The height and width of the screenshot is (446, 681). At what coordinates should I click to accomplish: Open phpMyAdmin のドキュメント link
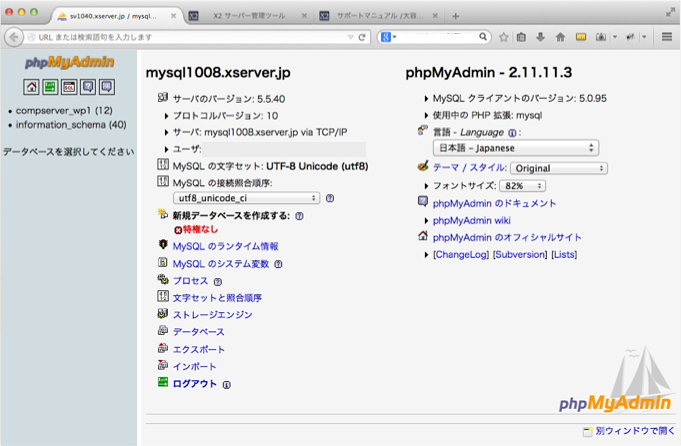tap(494, 204)
